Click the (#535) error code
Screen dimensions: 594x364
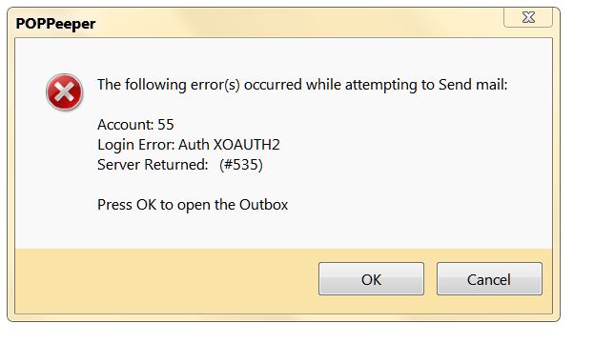pos(241,165)
